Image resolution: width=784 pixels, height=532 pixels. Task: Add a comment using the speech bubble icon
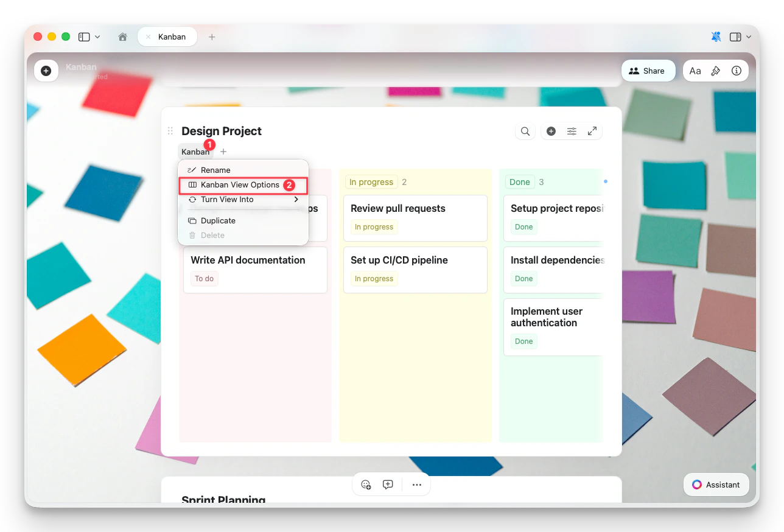tap(388, 485)
